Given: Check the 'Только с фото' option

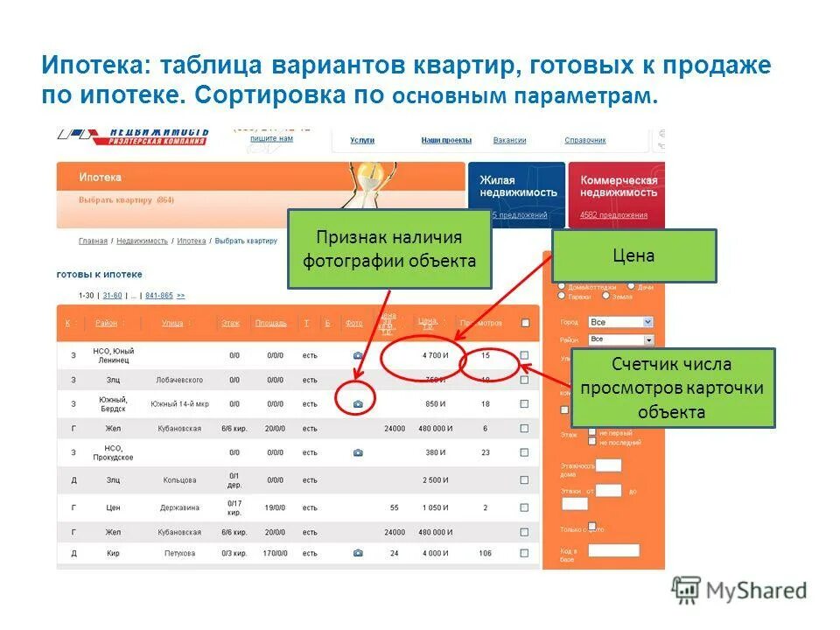Looking at the screenshot, I should (592, 525).
